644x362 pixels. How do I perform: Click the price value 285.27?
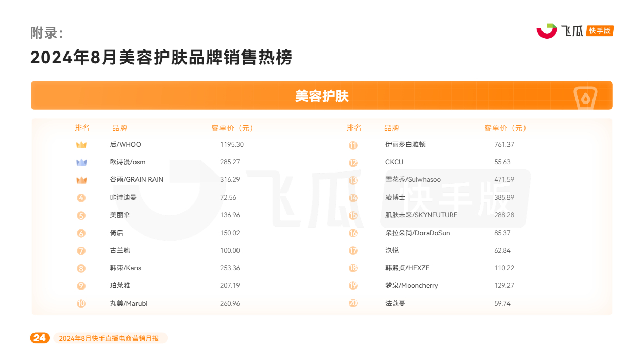tap(230, 162)
